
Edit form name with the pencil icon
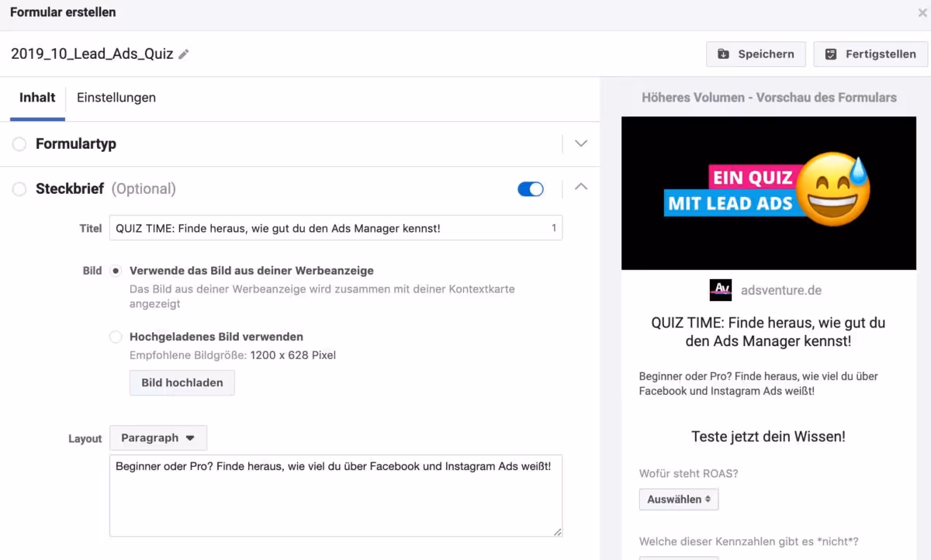pyautogui.click(x=184, y=54)
